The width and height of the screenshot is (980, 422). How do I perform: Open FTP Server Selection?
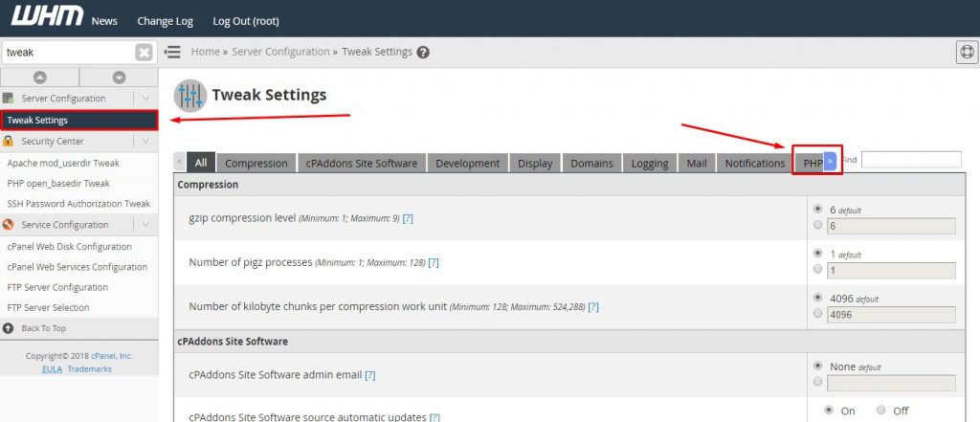pyautogui.click(x=48, y=307)
